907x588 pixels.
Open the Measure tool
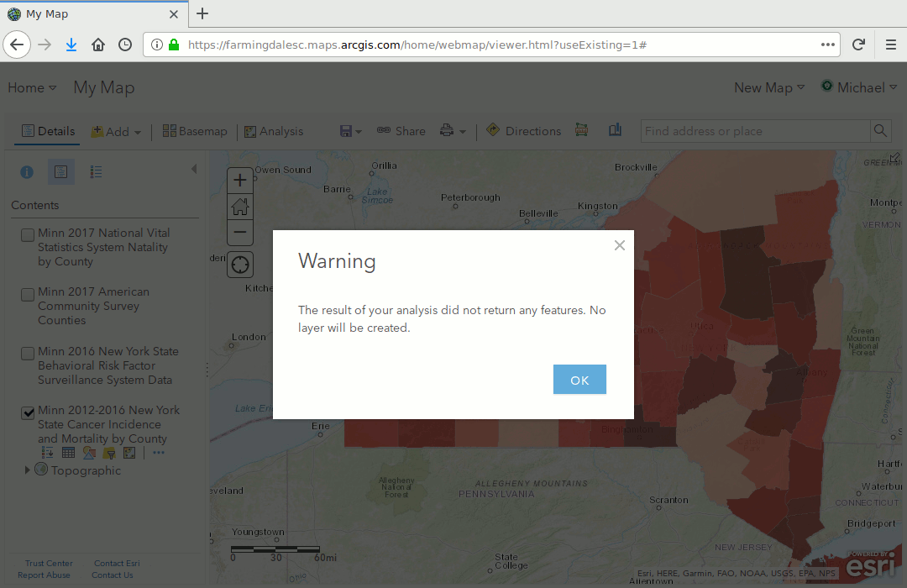(581, 131)
